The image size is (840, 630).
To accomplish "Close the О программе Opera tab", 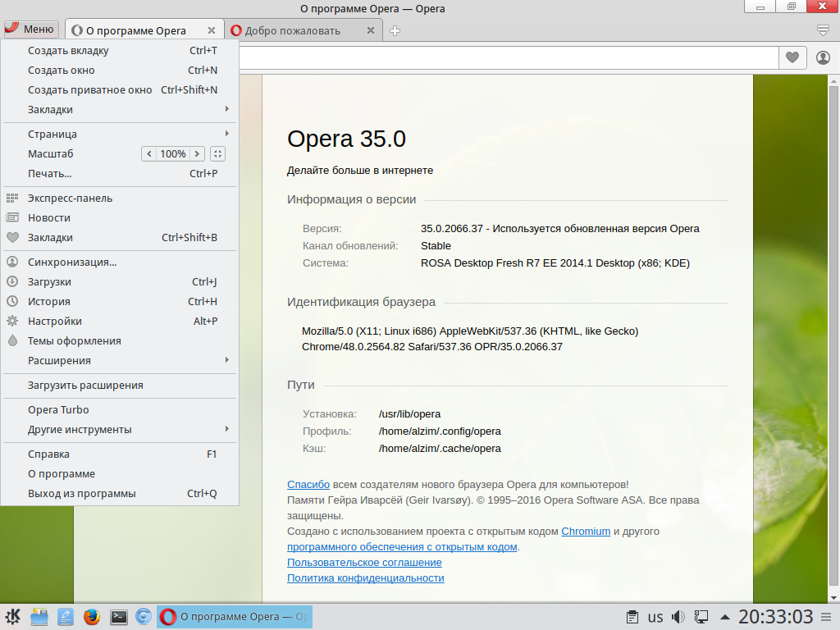I will (212, 30).
